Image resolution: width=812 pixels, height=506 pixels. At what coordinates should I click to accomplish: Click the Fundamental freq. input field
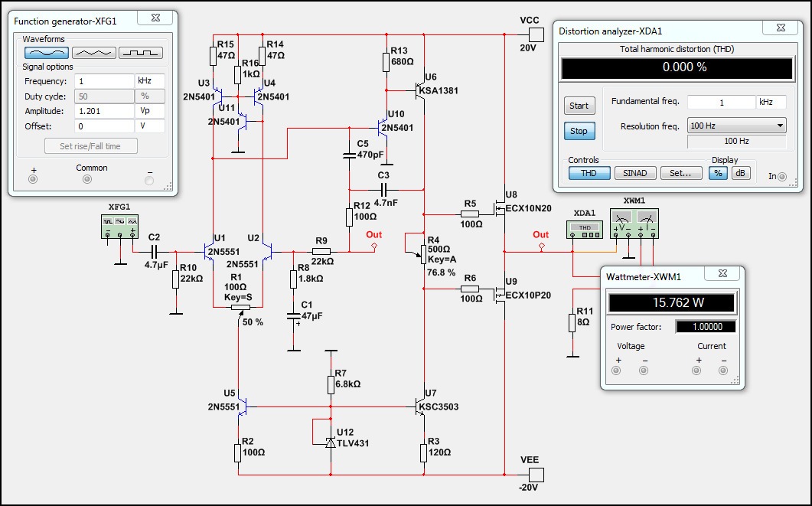tap(722, 102)
